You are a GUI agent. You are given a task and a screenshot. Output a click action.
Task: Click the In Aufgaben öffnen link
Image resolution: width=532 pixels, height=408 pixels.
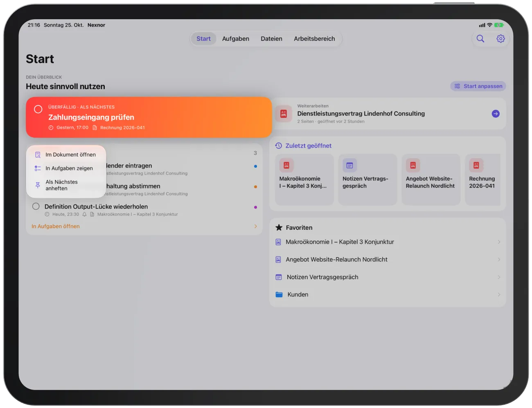[56, 226]
